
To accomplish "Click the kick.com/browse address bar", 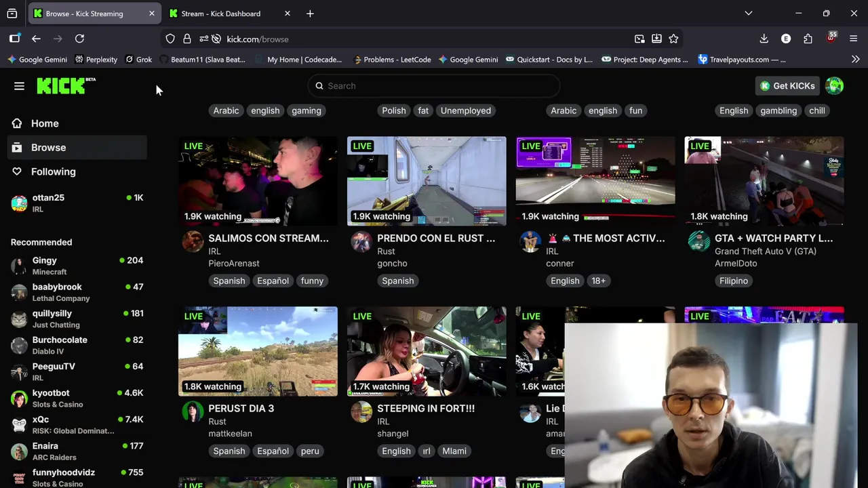I will (422, 39).
